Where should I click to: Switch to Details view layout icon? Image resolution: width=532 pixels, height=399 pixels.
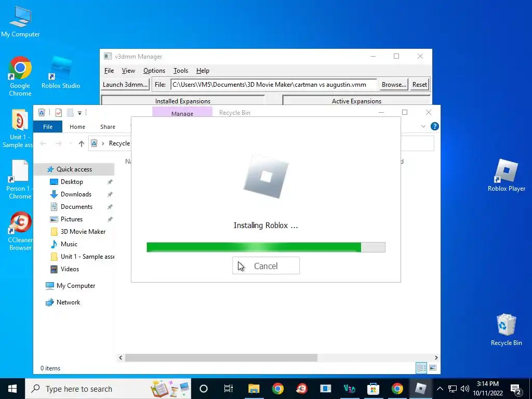point(421,368)
